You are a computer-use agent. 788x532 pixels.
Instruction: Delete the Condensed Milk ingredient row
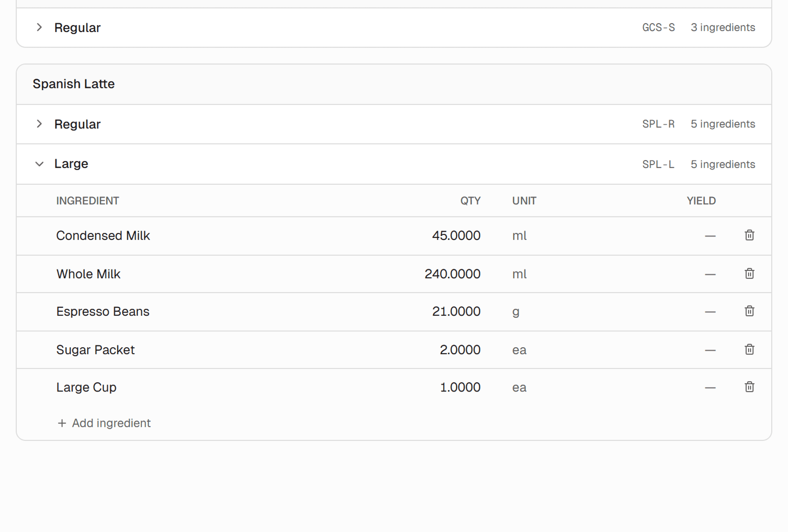(x=749, y=235)
